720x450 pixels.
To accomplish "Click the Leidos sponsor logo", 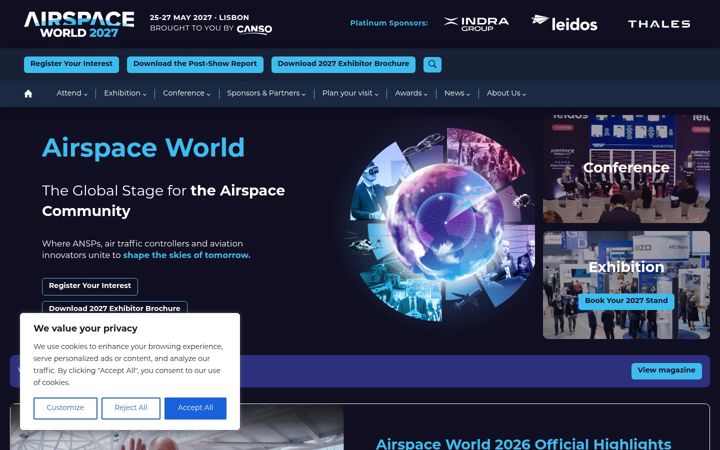I will [564, 23].
